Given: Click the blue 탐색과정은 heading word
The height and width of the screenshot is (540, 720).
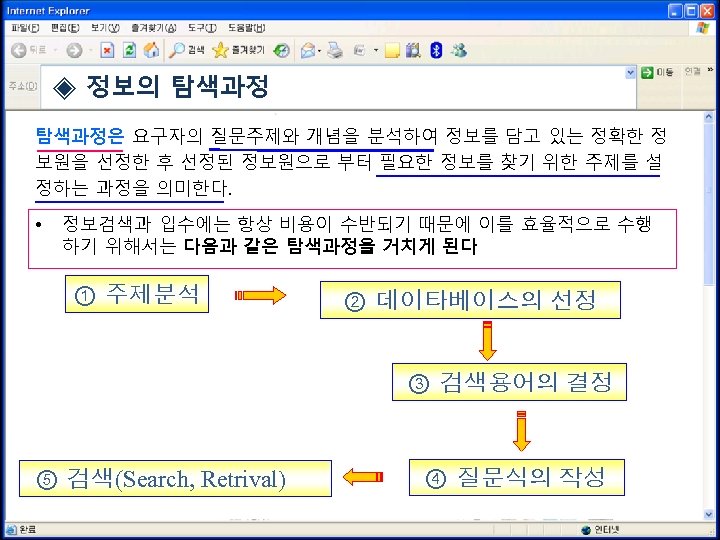Looking at the screenshot, I should 80,136.
